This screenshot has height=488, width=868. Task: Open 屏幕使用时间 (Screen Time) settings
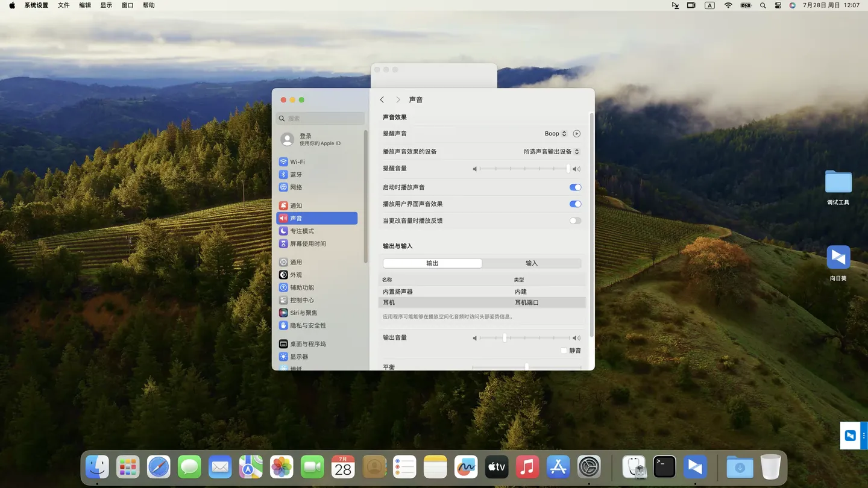click(307, 244)
